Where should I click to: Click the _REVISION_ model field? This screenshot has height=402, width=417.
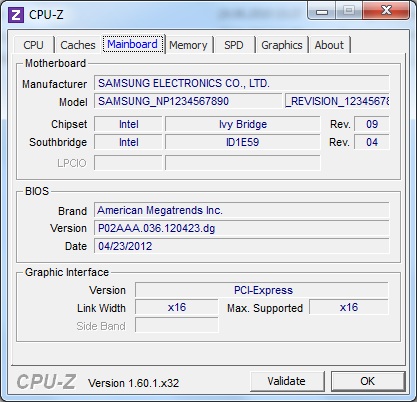click(x=337, y=101)
